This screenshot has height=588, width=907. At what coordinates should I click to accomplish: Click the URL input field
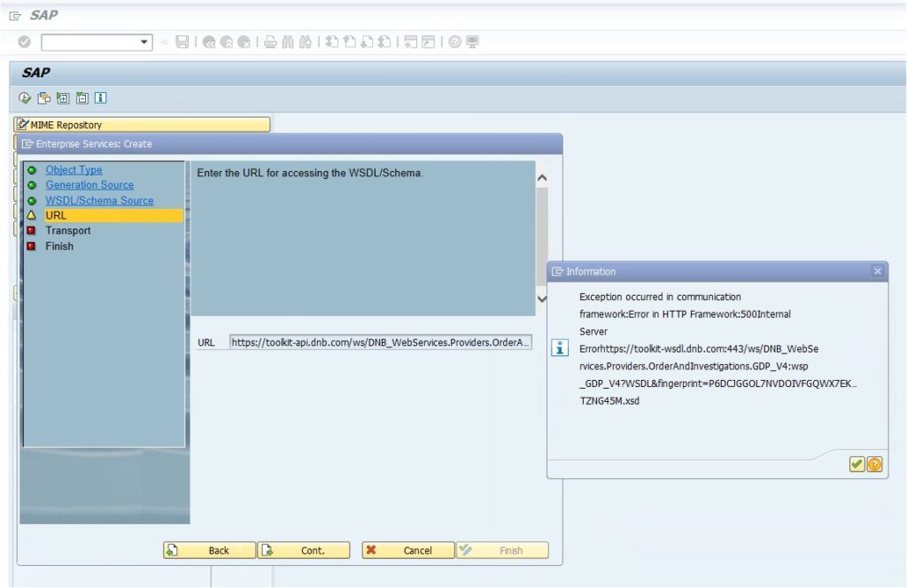pos(381,343)
